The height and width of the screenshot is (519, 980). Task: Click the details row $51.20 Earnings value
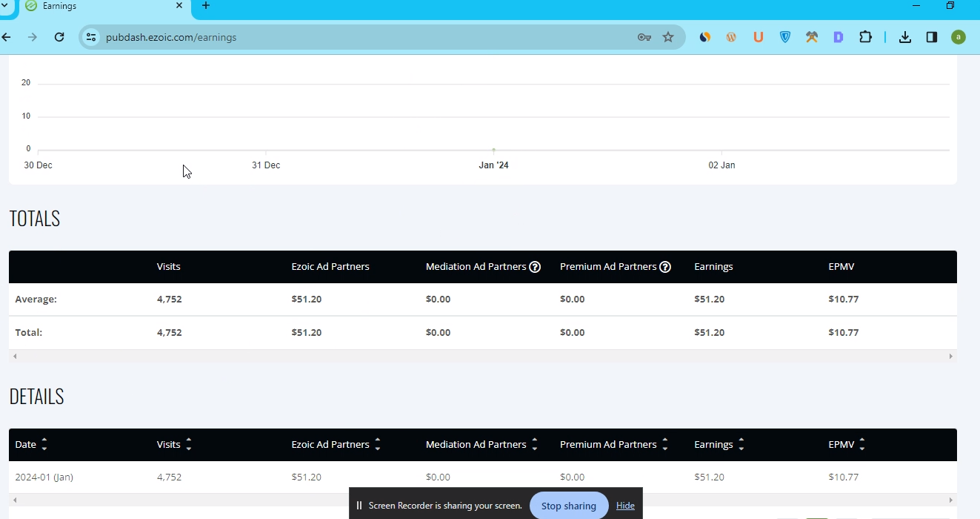(709, 477)
